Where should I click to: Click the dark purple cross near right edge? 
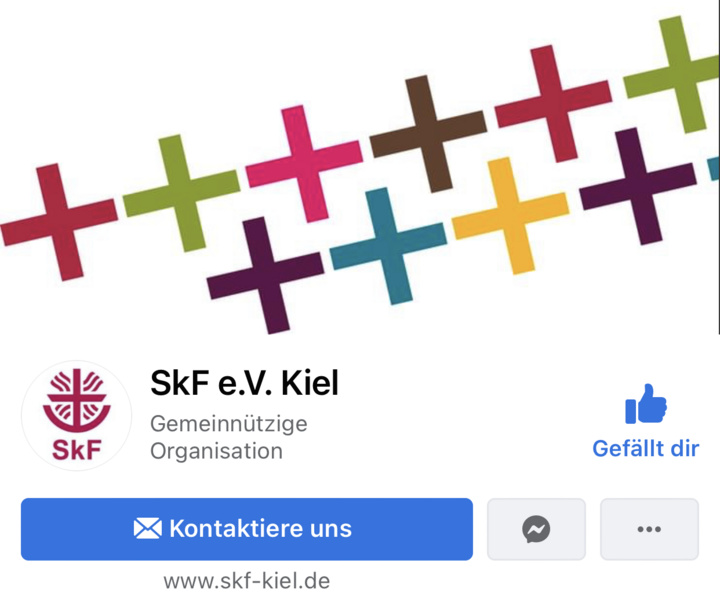[638, 186]
